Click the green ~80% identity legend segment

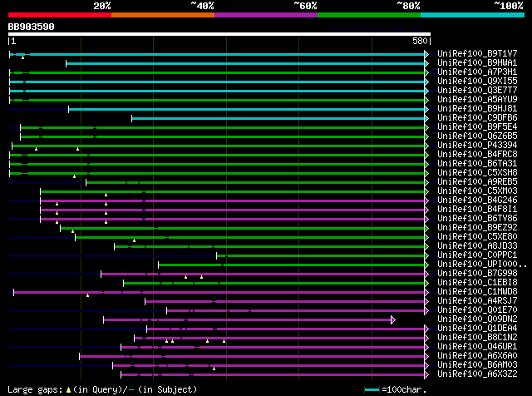tap(369, 15)
